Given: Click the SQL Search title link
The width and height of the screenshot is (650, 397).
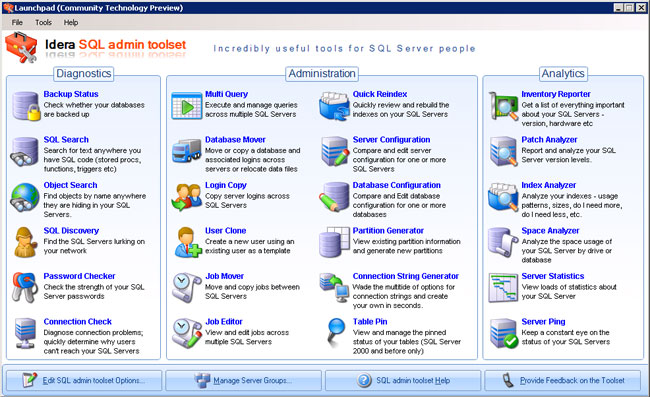Looking at the screenshot, I should (66, 140).
